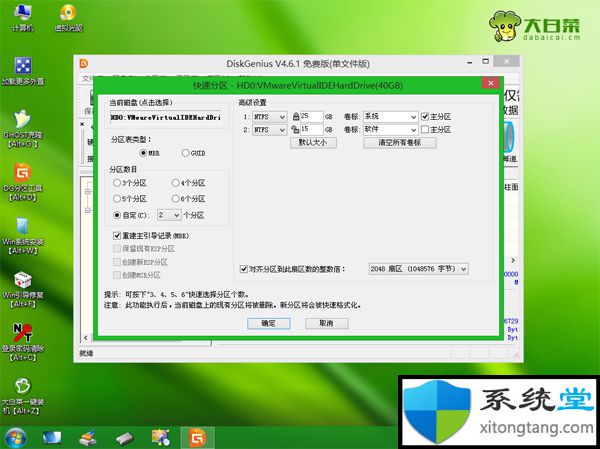Open the 计算机 desktop icon
Screen dimensions: 600x449
(23, 18)
